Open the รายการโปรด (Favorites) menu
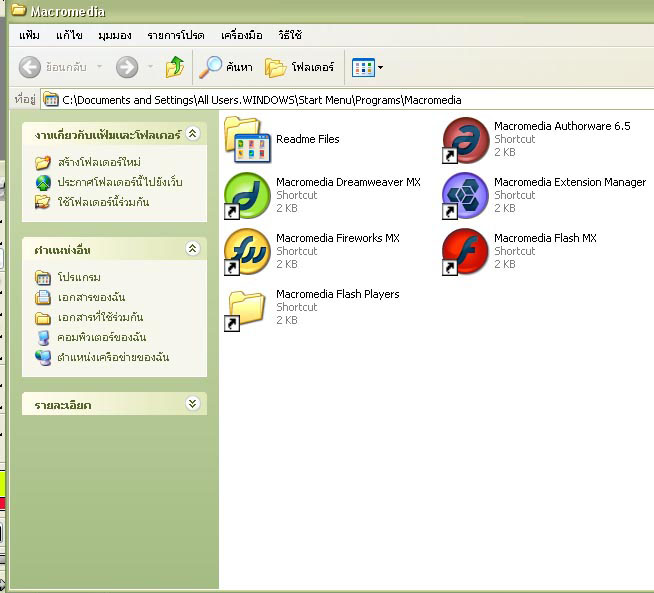Screen dimensions: 654x593 pos(176,35)
